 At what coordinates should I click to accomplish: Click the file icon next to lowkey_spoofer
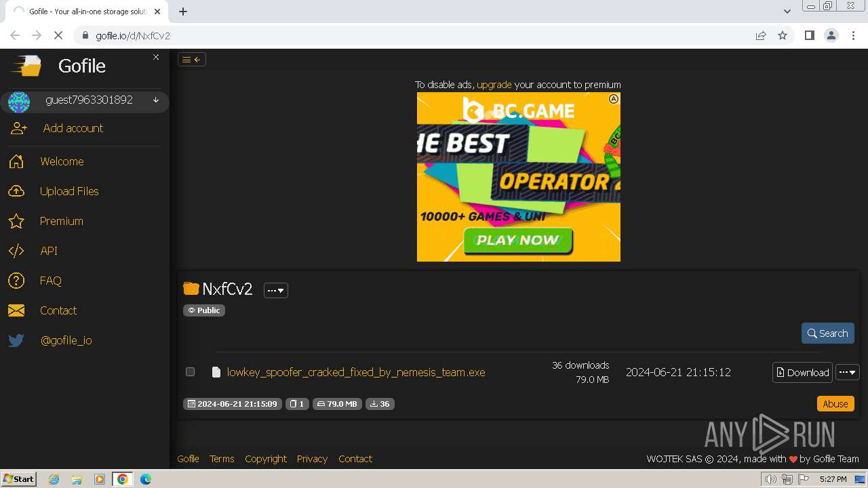[216, 372]
